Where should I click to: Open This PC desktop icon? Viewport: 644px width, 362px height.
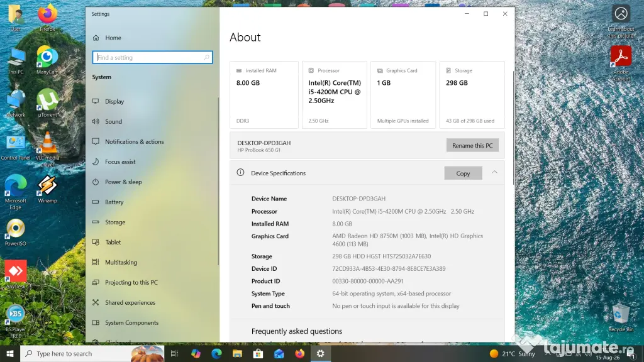tap(16, 60)
